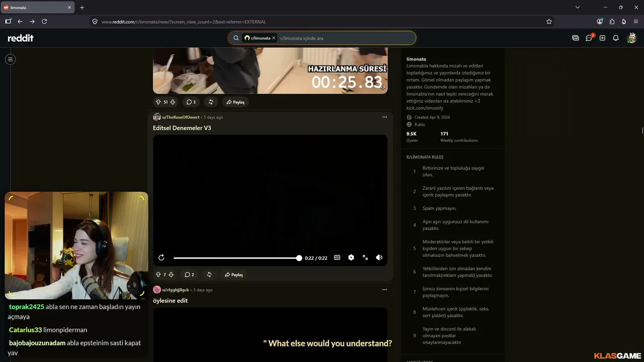Viewport: 644px width, 362px height.
Task: Create a new Reddit post
Action: point(602,38)
